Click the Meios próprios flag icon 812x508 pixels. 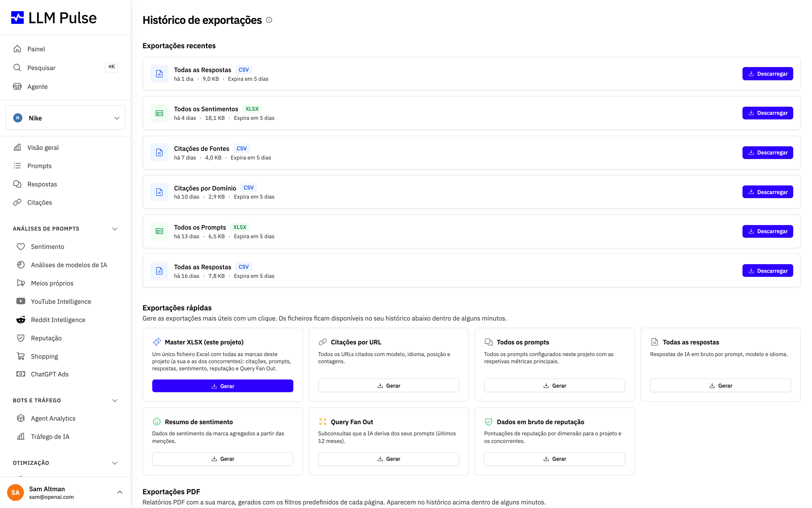(21, 283)
